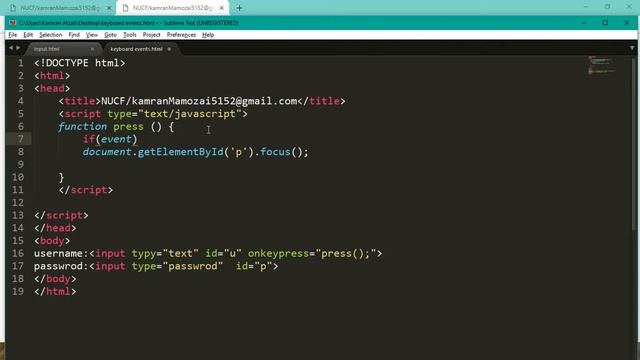
Task: Click the closing brace on line 10
Action: point(61,177)
